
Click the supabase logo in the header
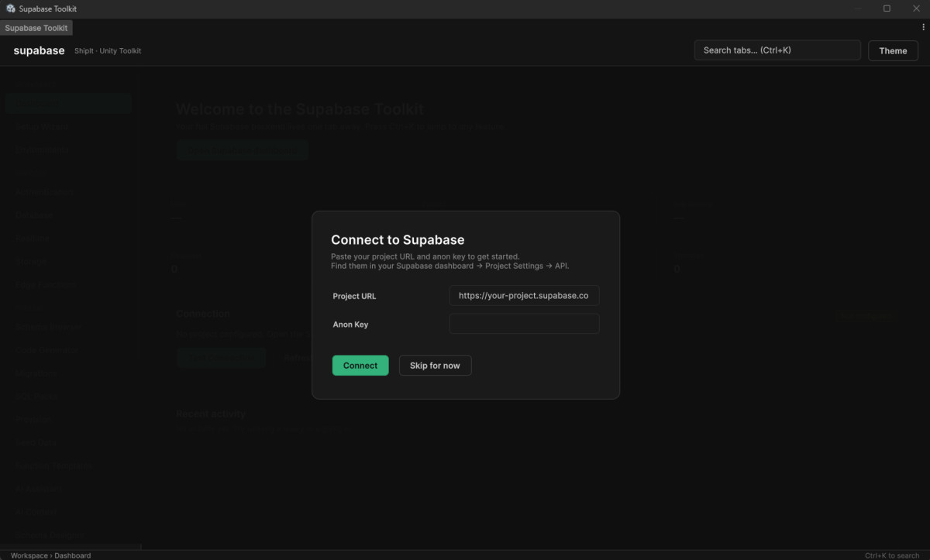tap(39, 50)
